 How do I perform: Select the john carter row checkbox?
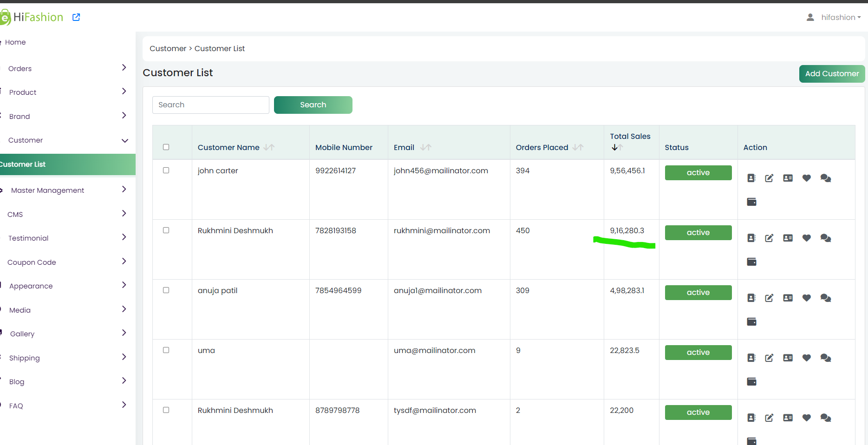[x=166, y=170]
